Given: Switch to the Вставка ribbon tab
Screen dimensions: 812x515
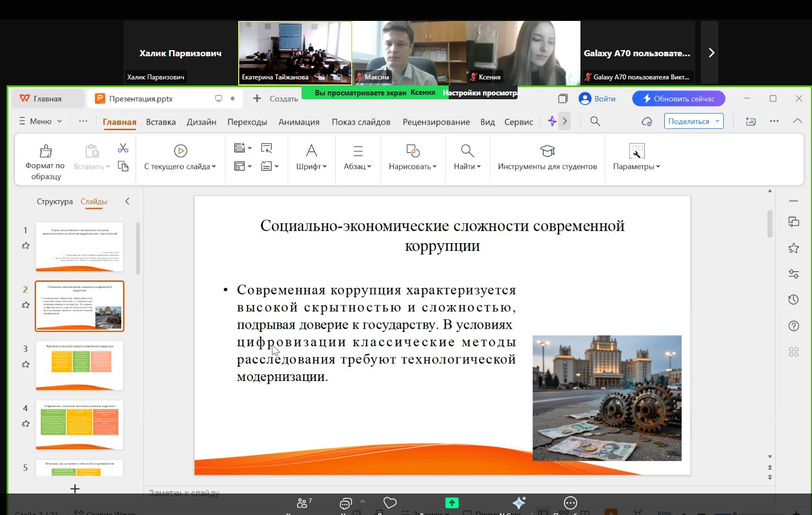Looking at the screenshot, I should 160,122.
